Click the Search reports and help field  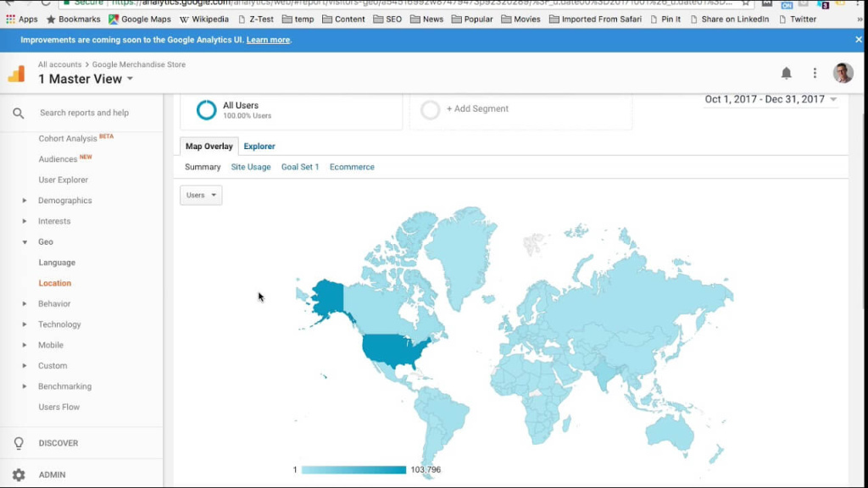[84, 113]
